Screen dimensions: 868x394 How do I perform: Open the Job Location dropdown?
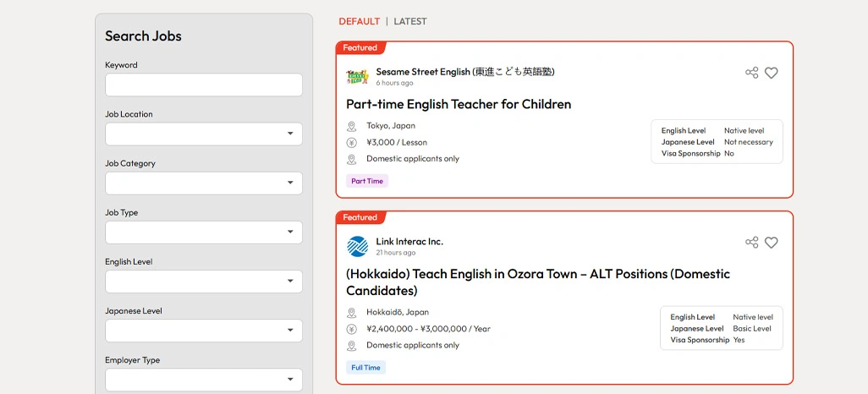click(204, 134)
